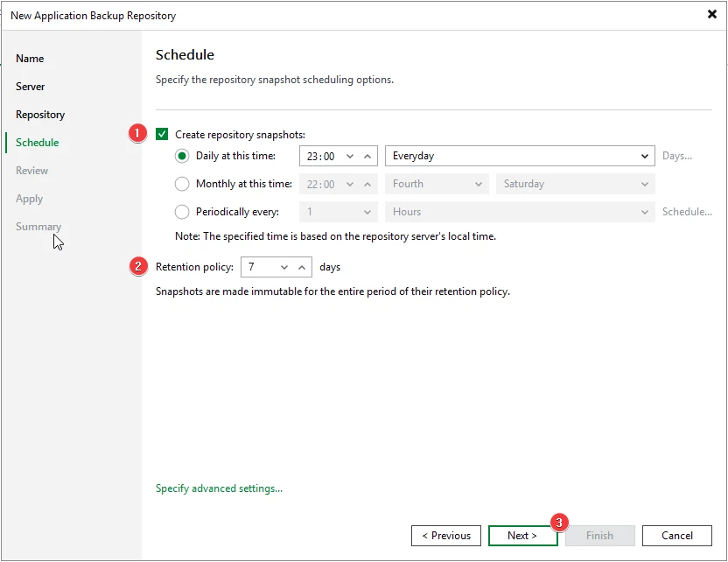Open the Fourth week dropdown
Image resolution: width=728 pixels, height=562 pixels.
pos(437,184)
